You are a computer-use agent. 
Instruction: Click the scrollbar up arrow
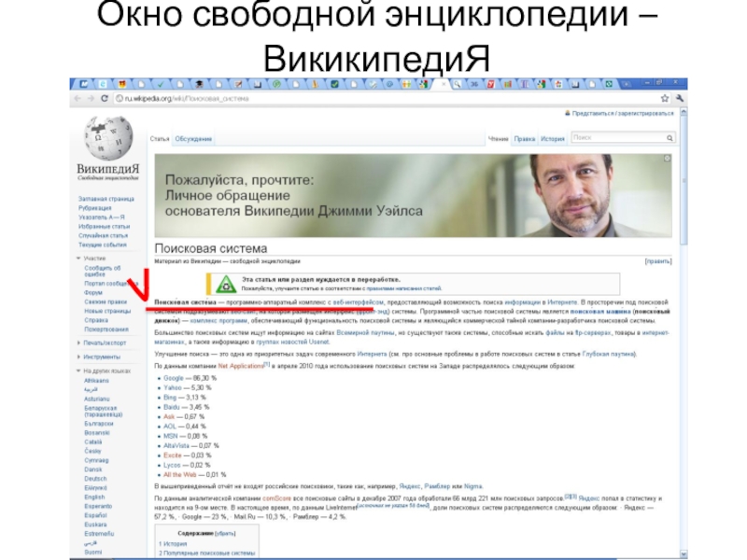(x=684, y=113)
